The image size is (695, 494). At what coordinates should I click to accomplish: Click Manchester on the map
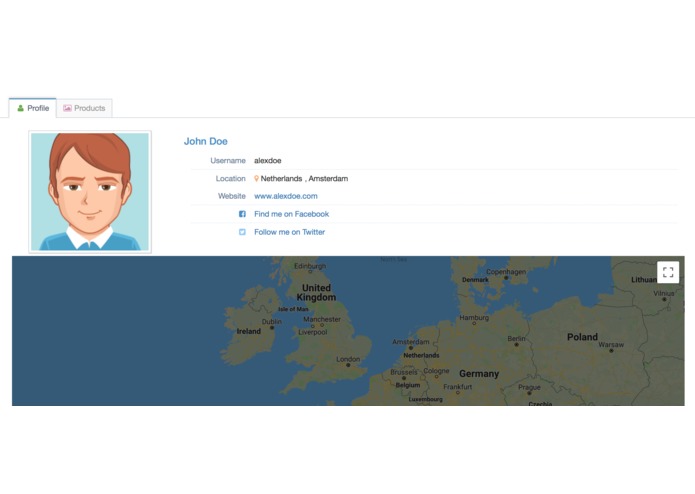tap(322, 319)
